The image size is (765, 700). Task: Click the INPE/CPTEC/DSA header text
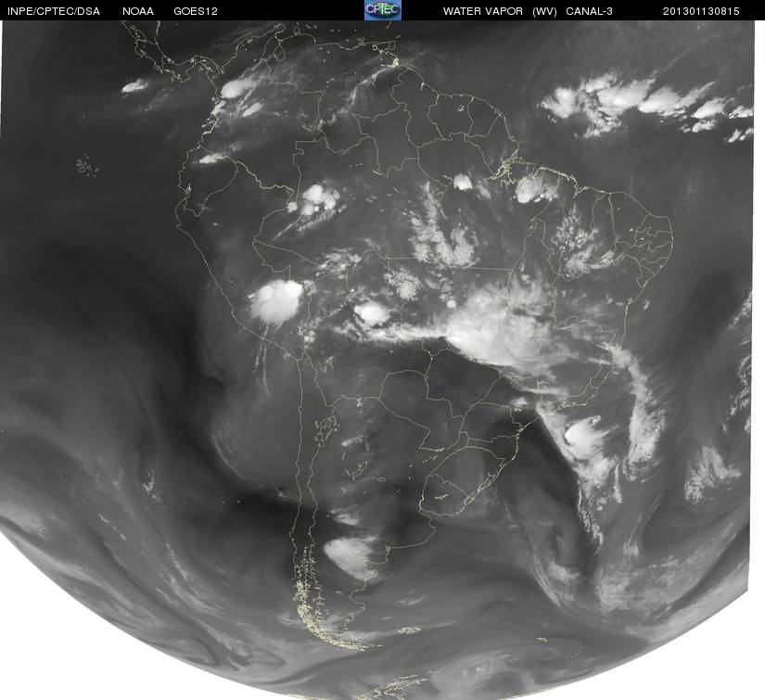point(54,11)
